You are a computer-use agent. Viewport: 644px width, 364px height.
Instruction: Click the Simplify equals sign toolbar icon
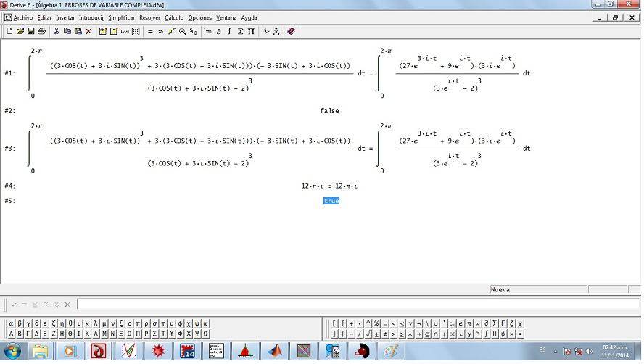pos(150,31)
